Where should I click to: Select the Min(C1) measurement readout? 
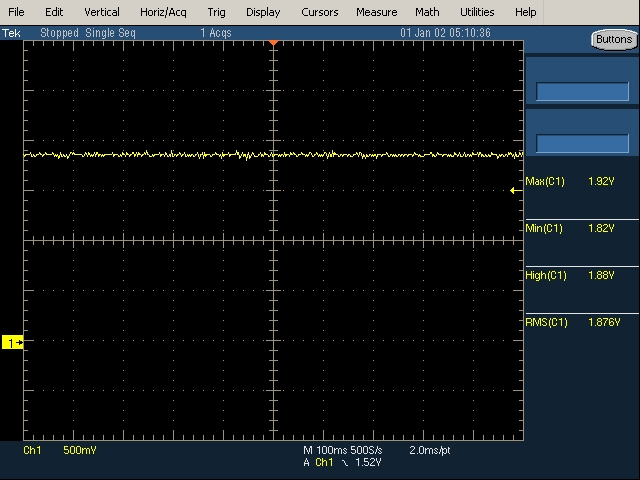click(x=570, y=228)
